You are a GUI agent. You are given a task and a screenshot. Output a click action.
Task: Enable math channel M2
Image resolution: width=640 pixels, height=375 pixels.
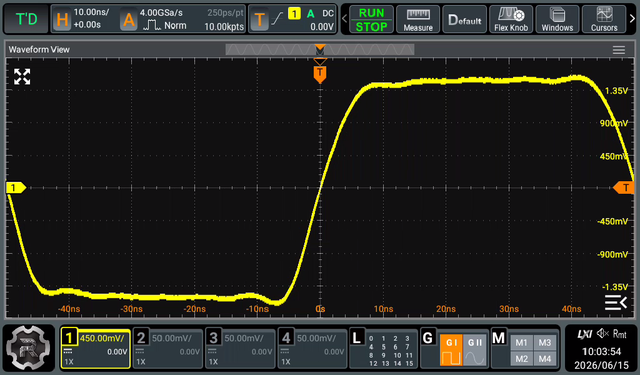pos(521,359)
